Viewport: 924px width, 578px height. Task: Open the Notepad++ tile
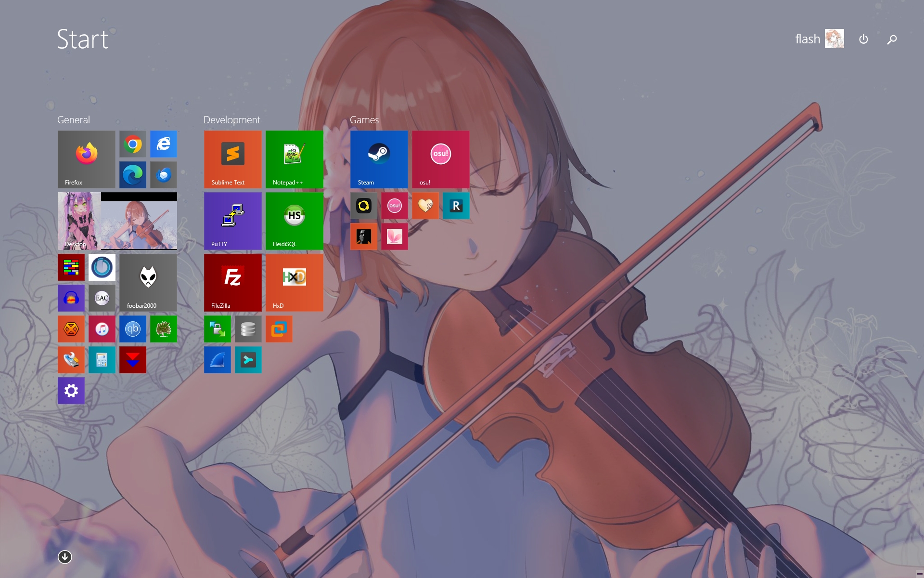(x=295, y=159)
